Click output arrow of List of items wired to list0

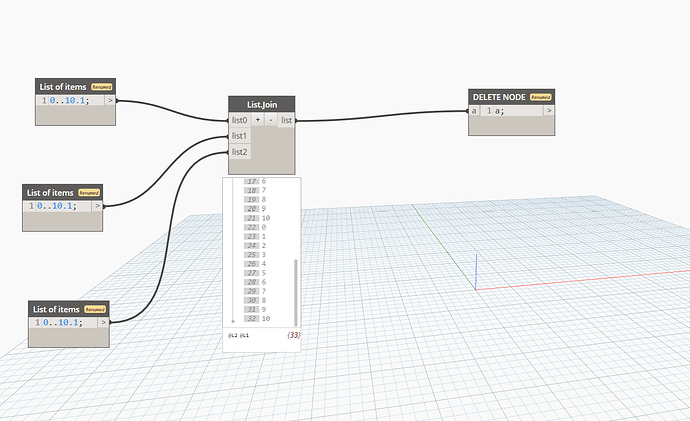[110, 100]
